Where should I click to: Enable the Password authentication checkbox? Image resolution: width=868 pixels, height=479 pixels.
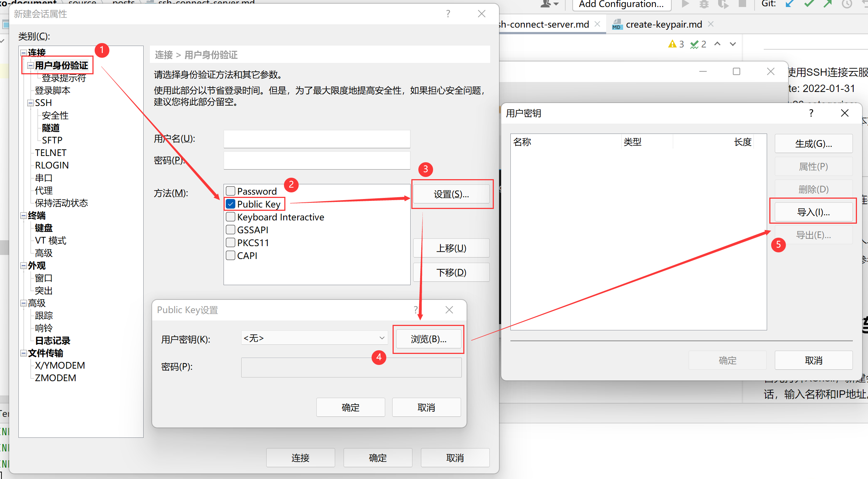tap(231, 191)
